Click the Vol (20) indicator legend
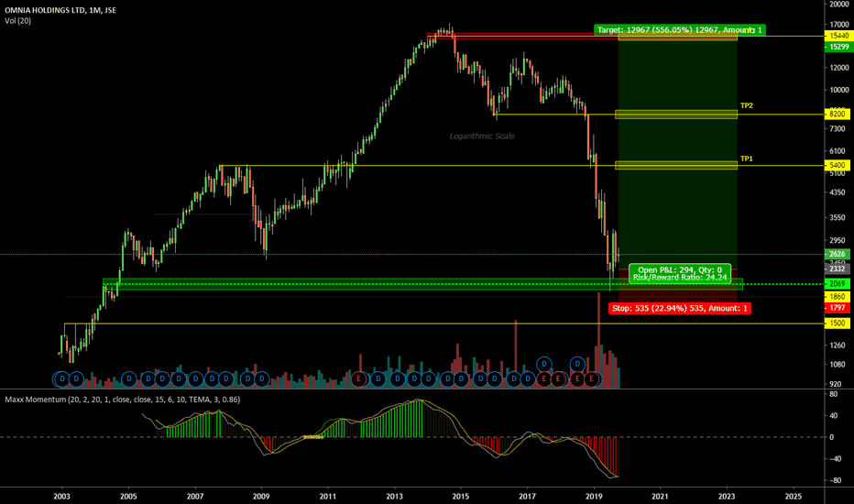 (18, 21)
